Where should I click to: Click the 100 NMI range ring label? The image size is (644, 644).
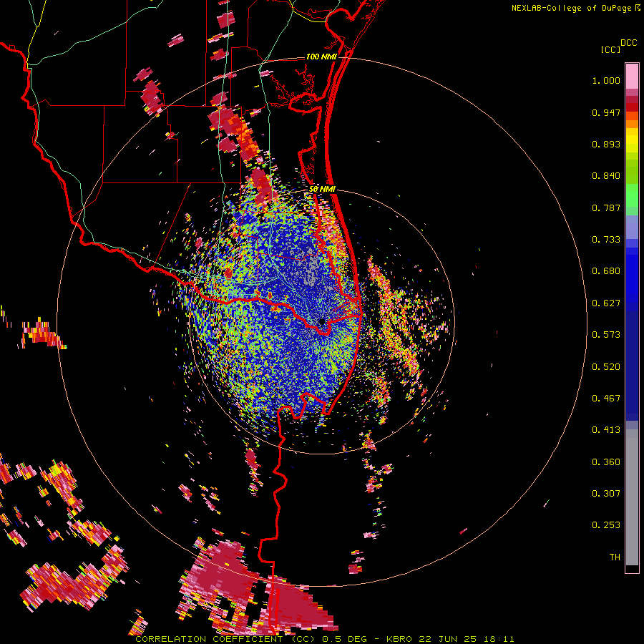tap(321, 57)
